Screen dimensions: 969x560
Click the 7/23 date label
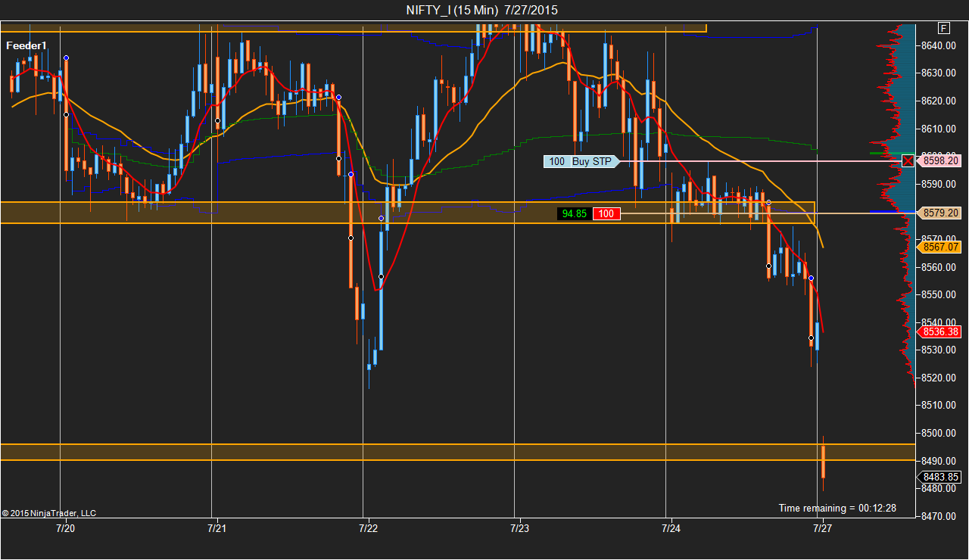tap(520, 528)
